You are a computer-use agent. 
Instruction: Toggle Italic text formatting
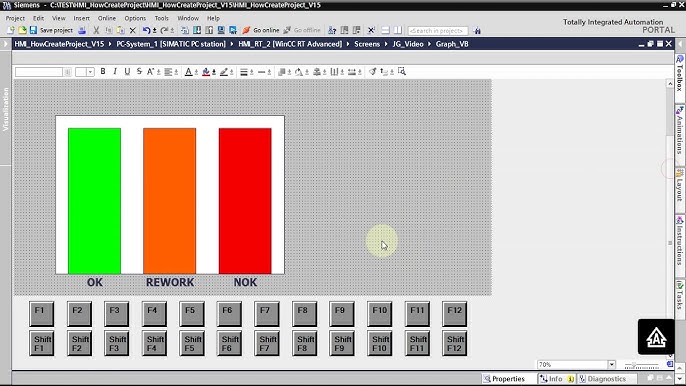click(115, 71)
